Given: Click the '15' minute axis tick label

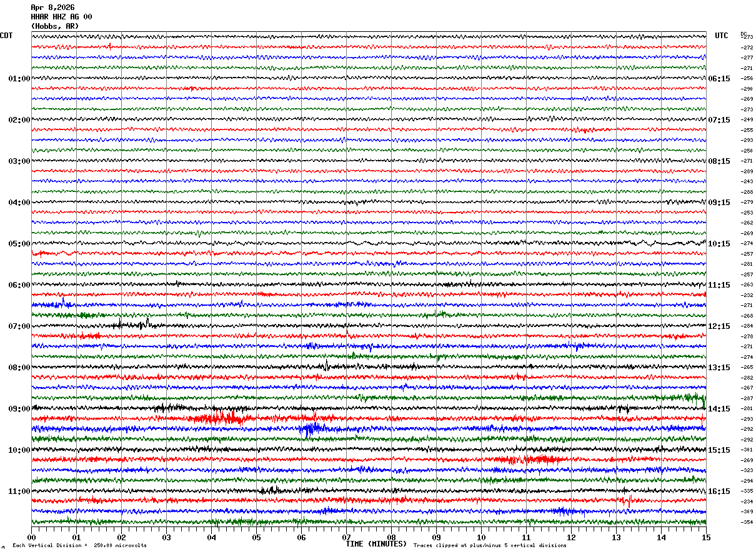Looking at the screenshot, I should pyautogui.click(x=706, y=537).
